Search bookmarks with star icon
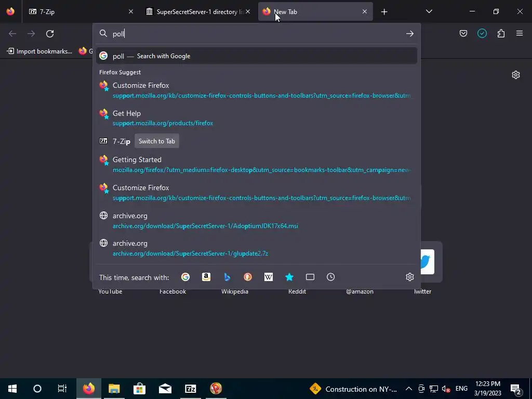The height and width of the screenshot is (399, 532). pos(289,277)
